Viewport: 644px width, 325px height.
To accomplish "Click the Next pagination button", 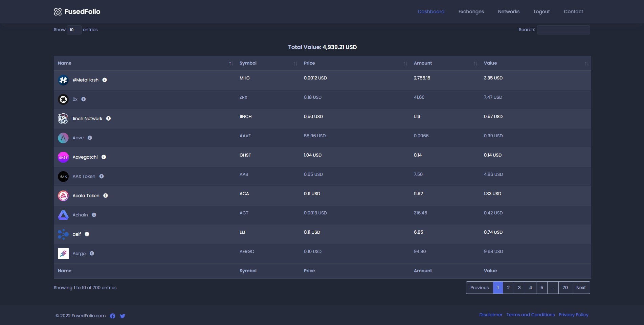I will tap(581, 287).
